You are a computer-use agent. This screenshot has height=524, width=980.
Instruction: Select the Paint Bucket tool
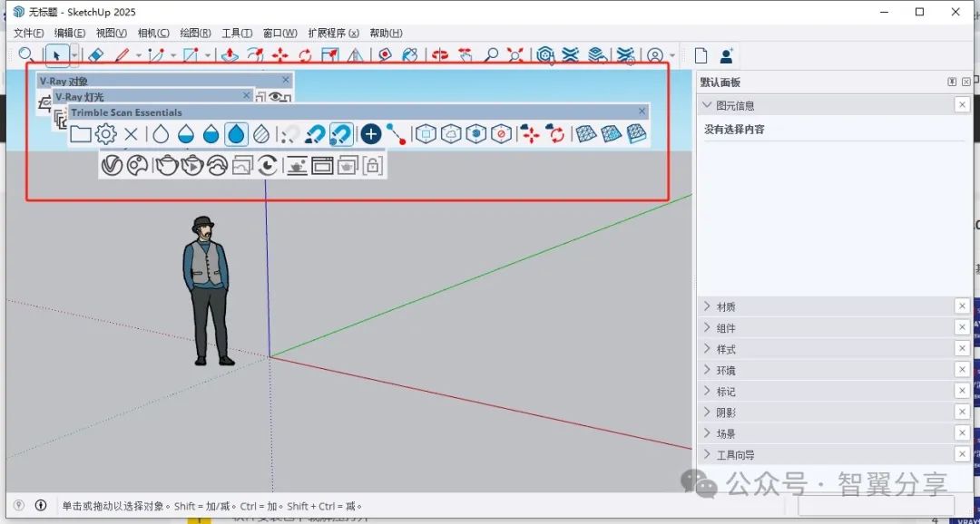[x=410, y=55]
